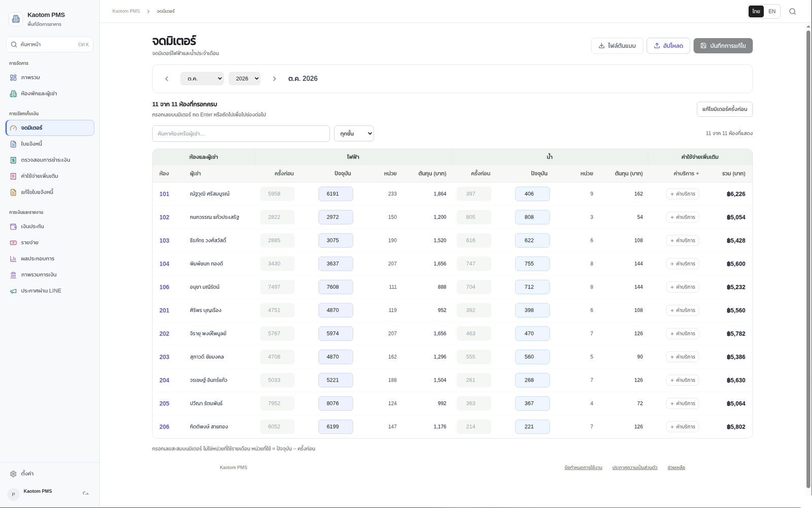Go to previous month arrow
This screenshot has width=812, height=508.
[x=166, y=79]
